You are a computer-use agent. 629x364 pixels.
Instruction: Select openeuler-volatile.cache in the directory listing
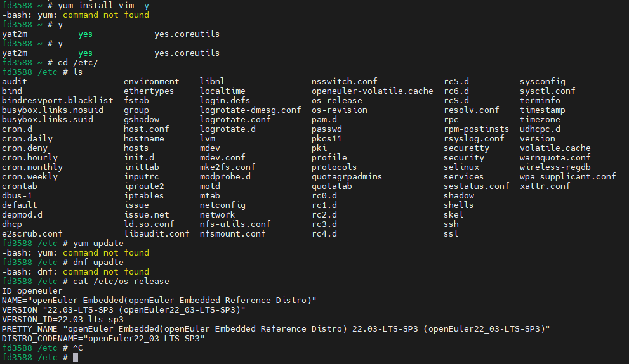point(372,91)
